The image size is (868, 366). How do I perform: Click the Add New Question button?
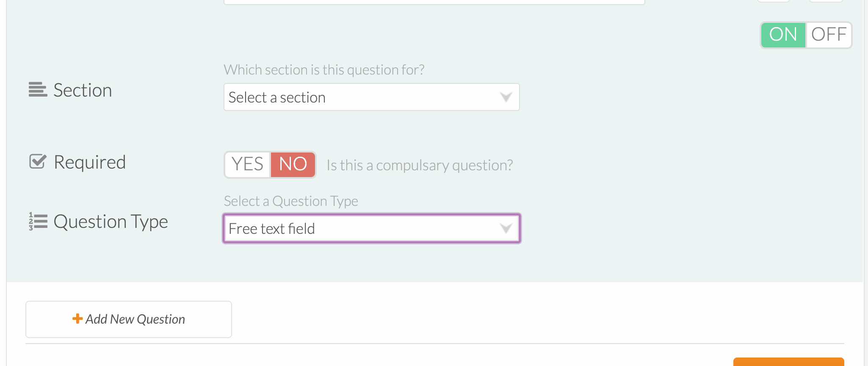tap(129, 319)
